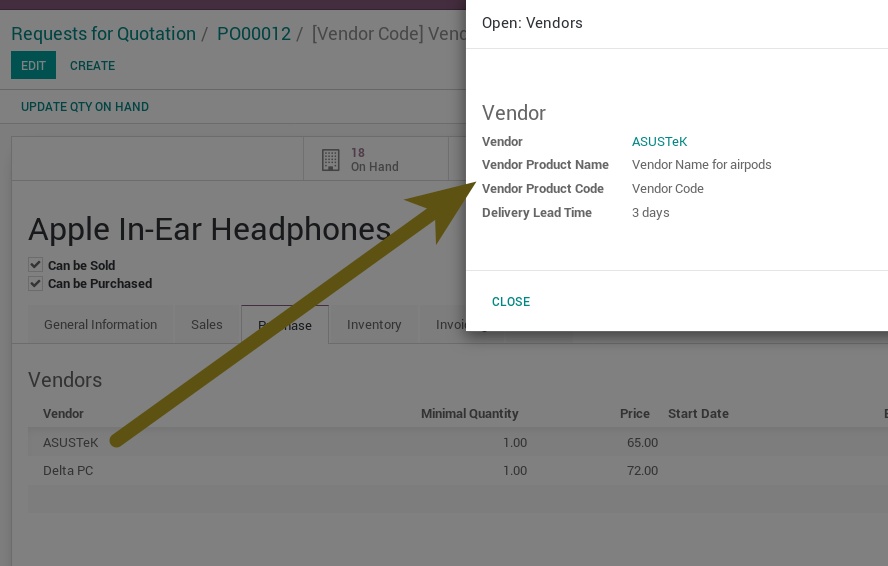
Task: Open the ASUSTeK vendor link in dialog
Action: 660,142
